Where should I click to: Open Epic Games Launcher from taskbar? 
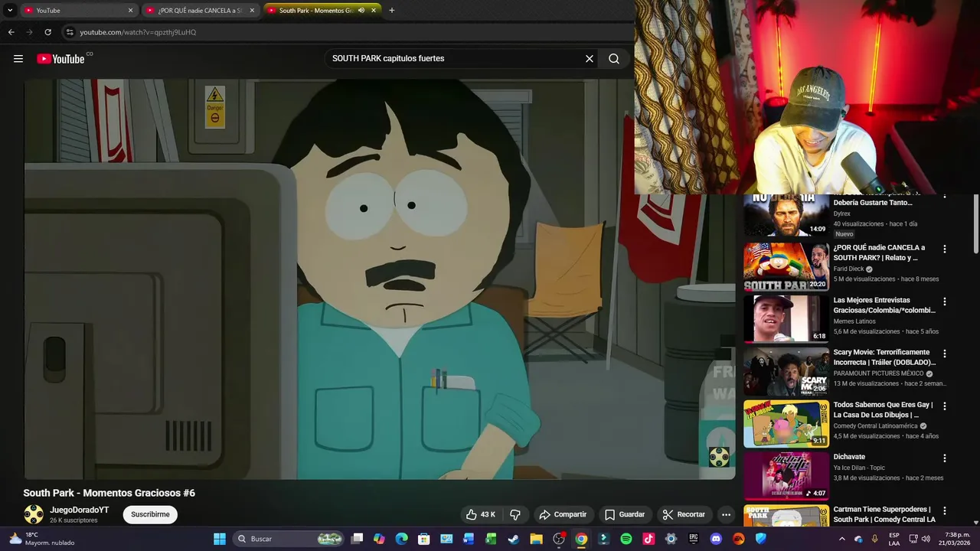click(694, 539)
